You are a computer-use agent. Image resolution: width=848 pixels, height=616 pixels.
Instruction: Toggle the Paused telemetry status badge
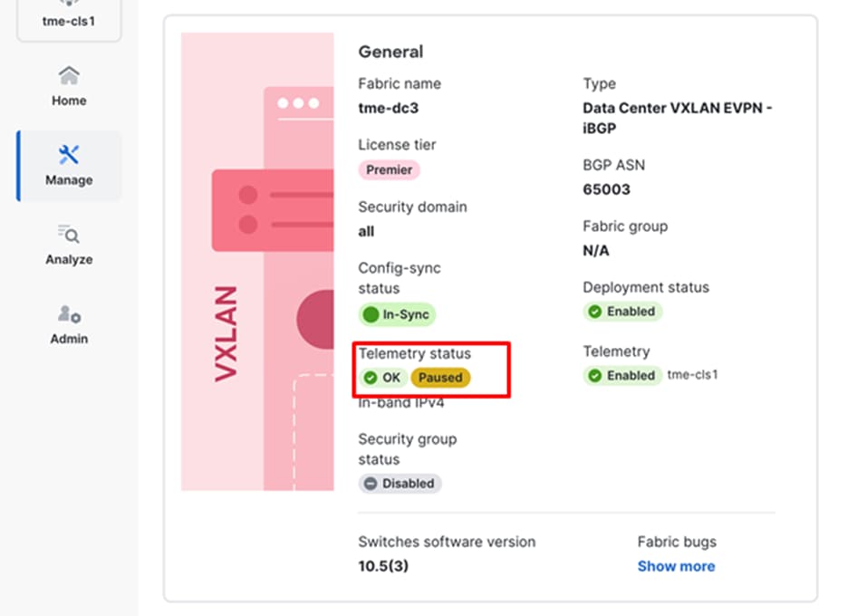[x=441, y=378]
